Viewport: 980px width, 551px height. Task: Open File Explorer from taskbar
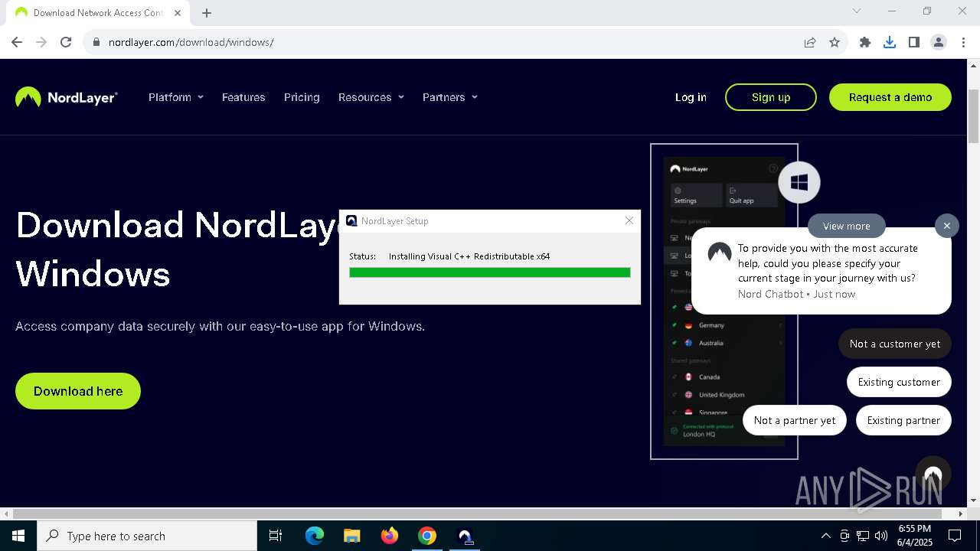(351, 536)
